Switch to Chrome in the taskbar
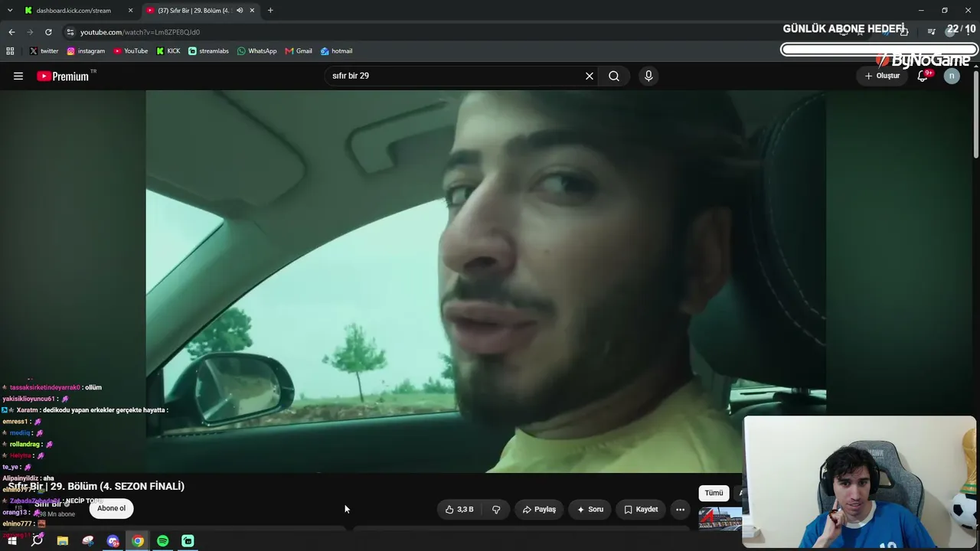 pyautogui.click(x=138, y=541)
